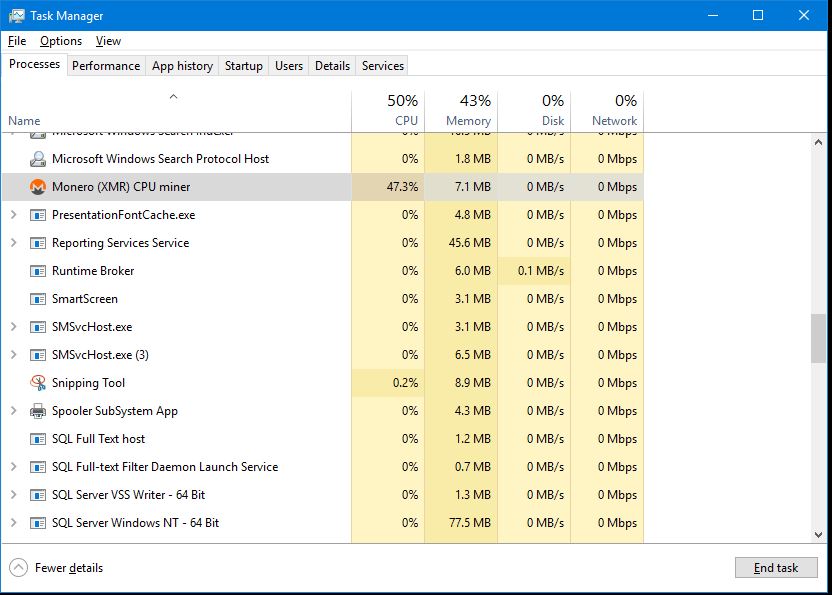Sort processes by CPU column header
832x595 pixels.
click(388, 110)
